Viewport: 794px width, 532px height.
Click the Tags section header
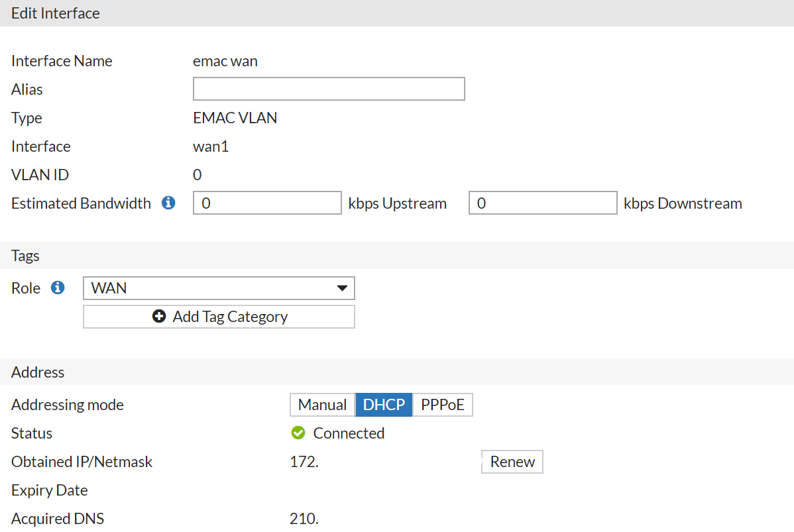tap(26, 256)
